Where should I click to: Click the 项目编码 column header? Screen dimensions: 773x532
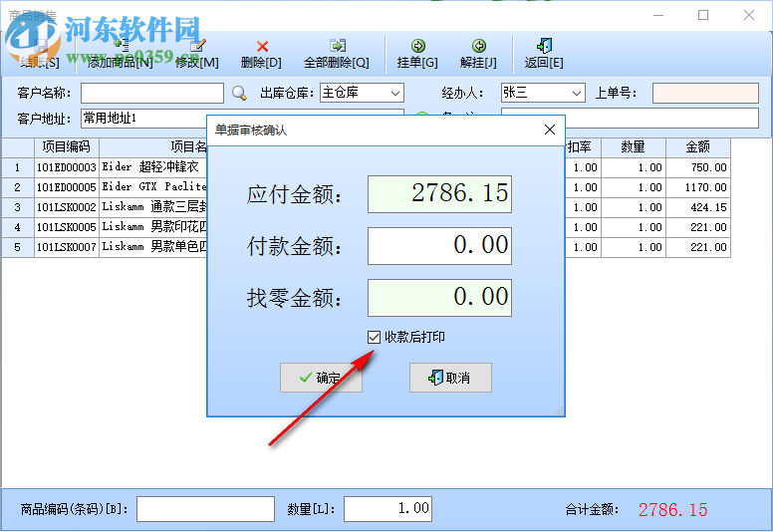coord(67,146)
